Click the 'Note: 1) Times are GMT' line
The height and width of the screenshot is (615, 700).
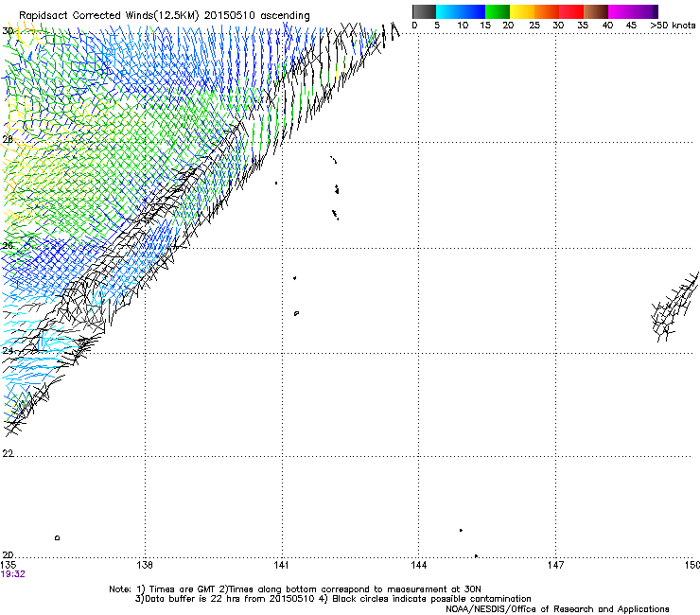point(295,589)
